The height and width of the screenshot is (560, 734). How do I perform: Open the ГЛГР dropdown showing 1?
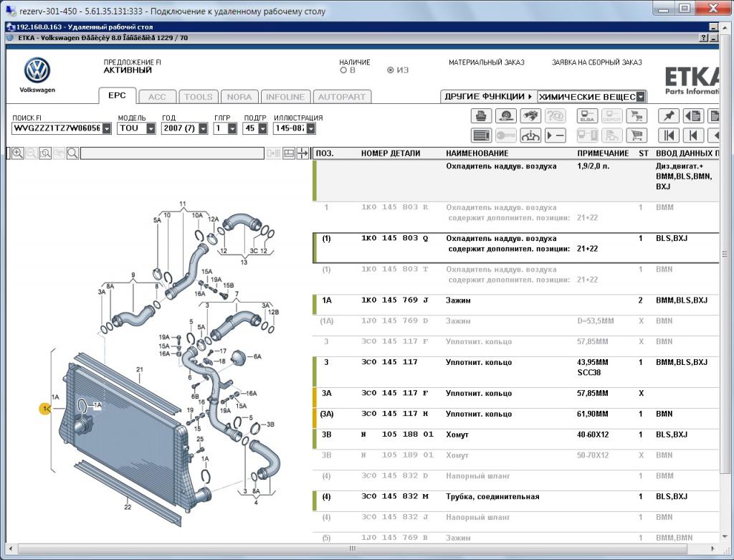click(x=232, y=128)
